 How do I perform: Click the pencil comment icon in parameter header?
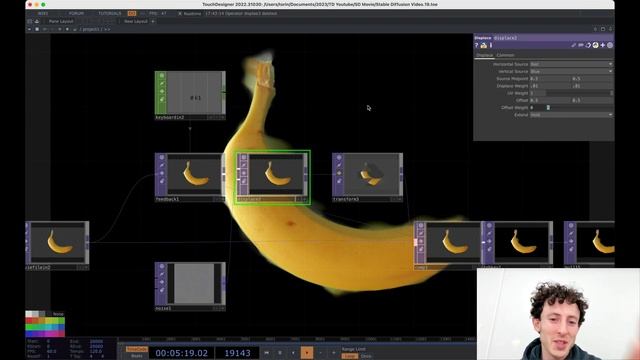point(573,45)
